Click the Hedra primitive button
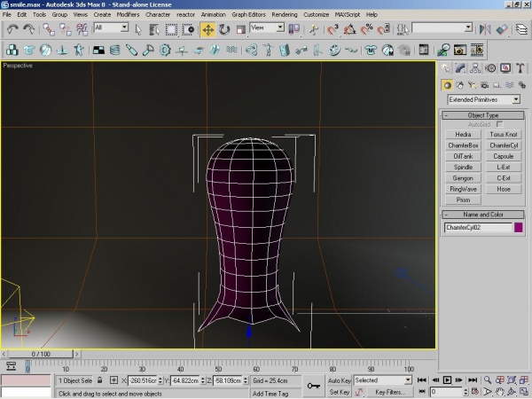Viewport: 532px width, 399px height. coord(463,135)
